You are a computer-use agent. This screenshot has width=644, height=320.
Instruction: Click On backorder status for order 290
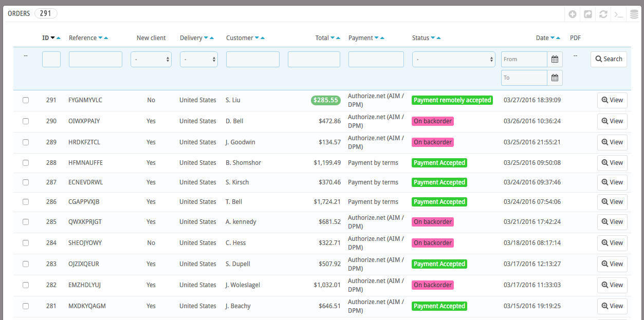point(433,121)
